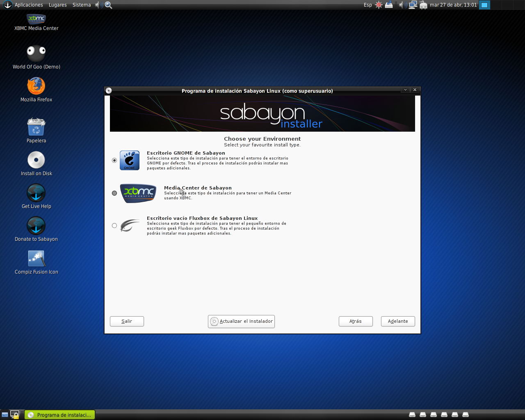
Task: Open the Sistema menu
Action: point(82,5)
